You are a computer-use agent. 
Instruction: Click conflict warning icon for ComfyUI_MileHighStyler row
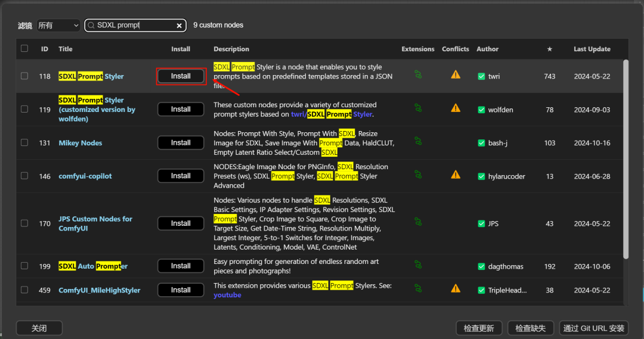[x=456, y=288]
